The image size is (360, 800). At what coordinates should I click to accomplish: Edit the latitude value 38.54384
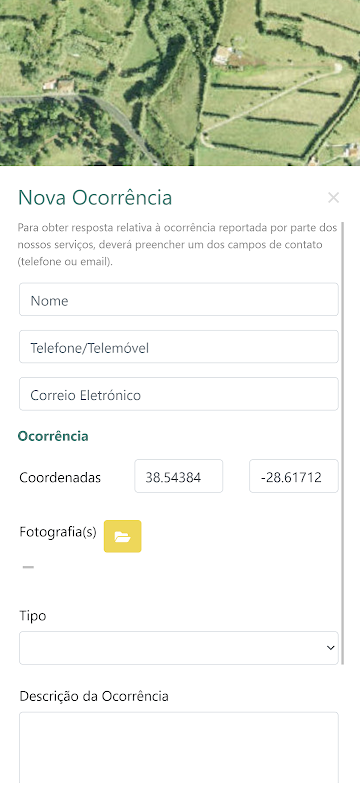click(178, 476)
